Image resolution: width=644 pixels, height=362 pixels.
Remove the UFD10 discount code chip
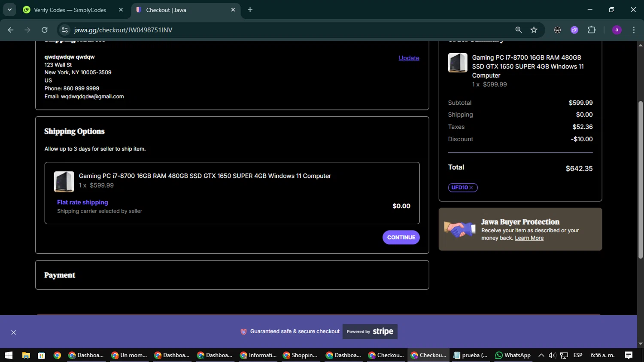(471, 188)
